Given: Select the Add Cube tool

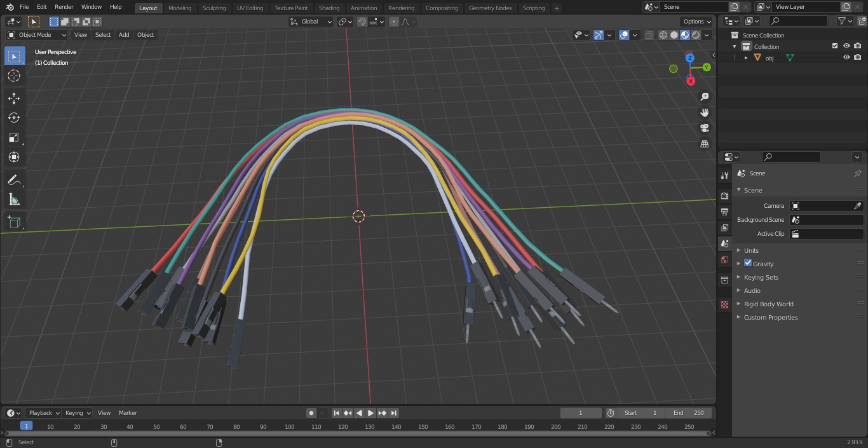Looking at the screenshot, I should (14, 222).
